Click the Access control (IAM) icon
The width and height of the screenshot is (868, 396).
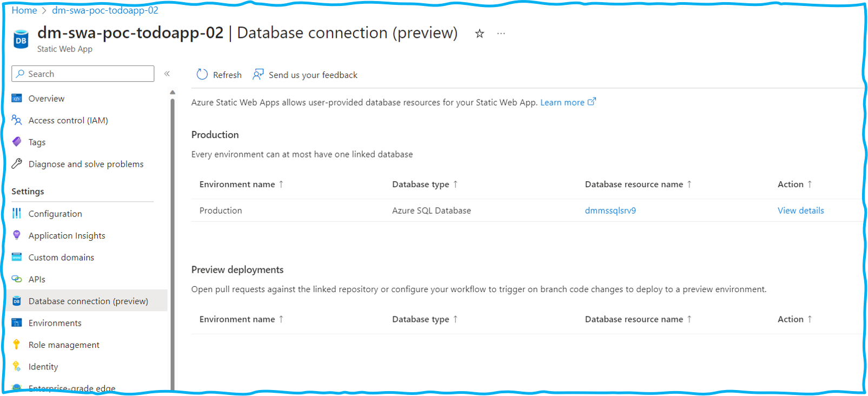click(17, 120)
